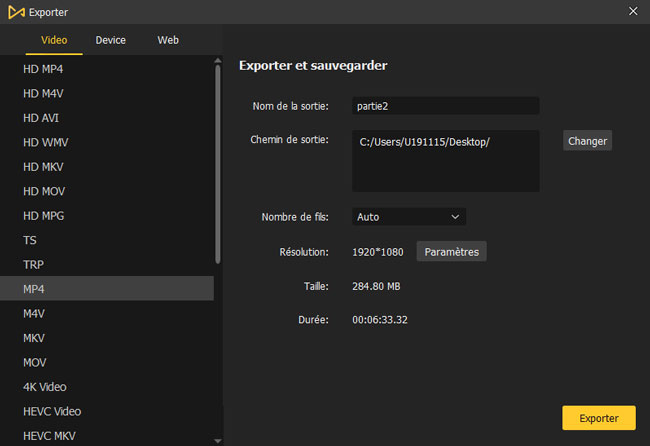
Task: Close the Exporter dialog window
Action: coord(632,12)
